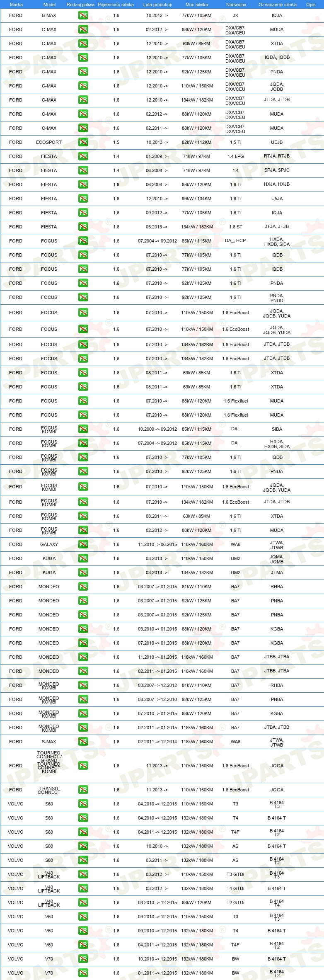This screenshot has width=324, height=980.
Task: Click the fuel icon in the Volvo S80 05.2011 row
Action: coord(83,860)
